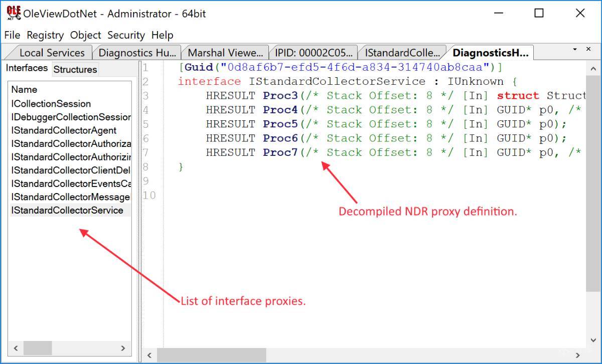Open the Security menu
The height and width of the screenshot is (364, 602).
pyautogui.click(x=126, y=35)
